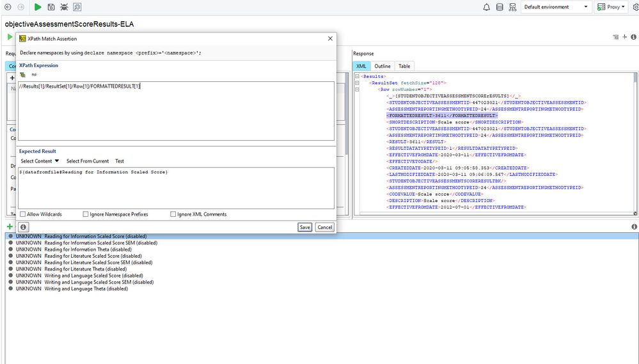Collapse the Row XML node
This screenshot has height=364, width=639.
(356, 90)
